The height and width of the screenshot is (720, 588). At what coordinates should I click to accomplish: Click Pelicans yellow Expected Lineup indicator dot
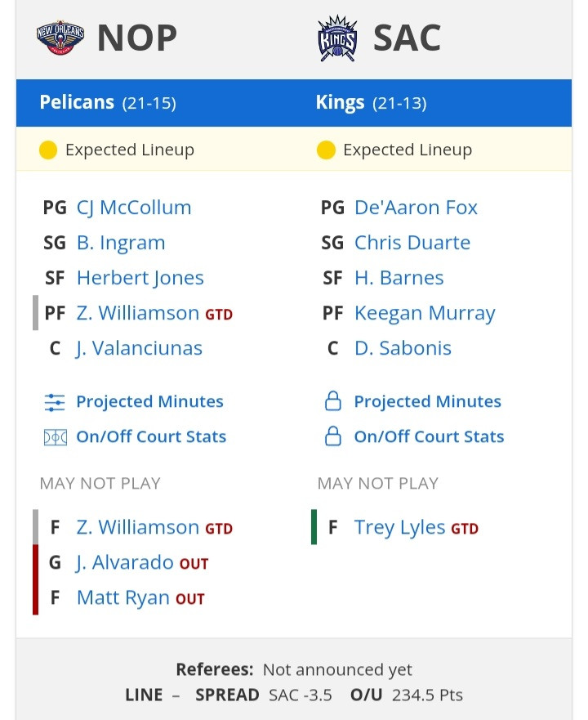click(47, 150)
